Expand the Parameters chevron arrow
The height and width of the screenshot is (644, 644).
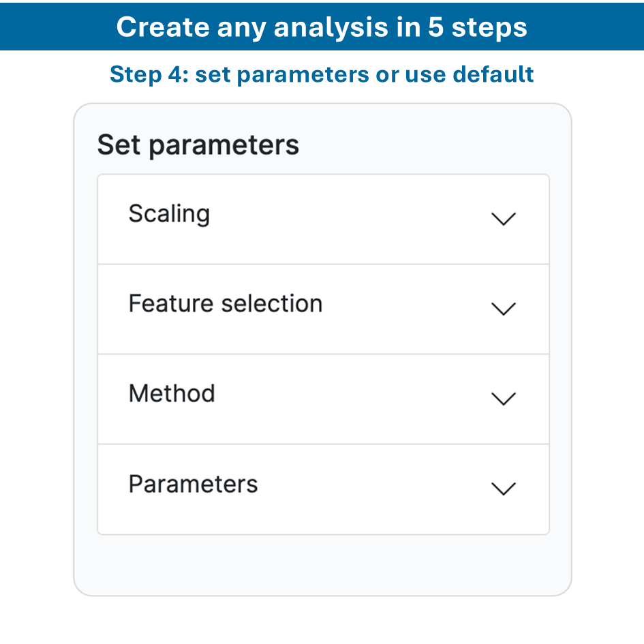coord(504,489)
